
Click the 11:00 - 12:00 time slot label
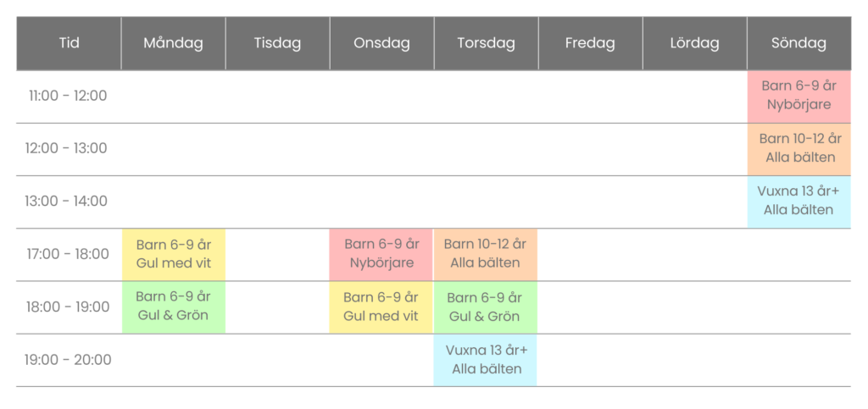click(x=68, y=96)
